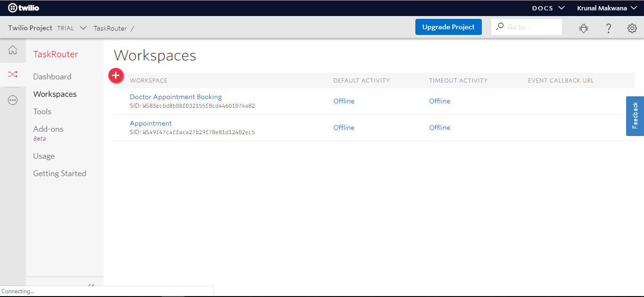Click the magnifier icon in the search bar
644x297 pixels.
point(499,26)
